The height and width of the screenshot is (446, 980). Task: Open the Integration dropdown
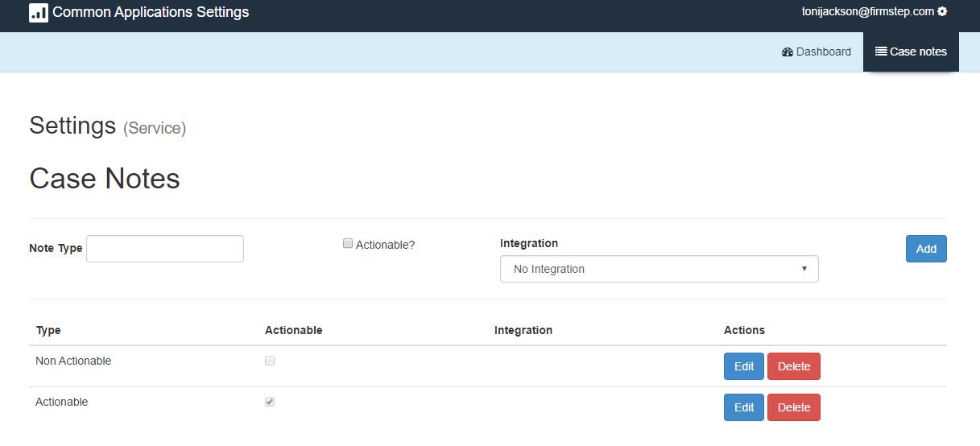660,269
